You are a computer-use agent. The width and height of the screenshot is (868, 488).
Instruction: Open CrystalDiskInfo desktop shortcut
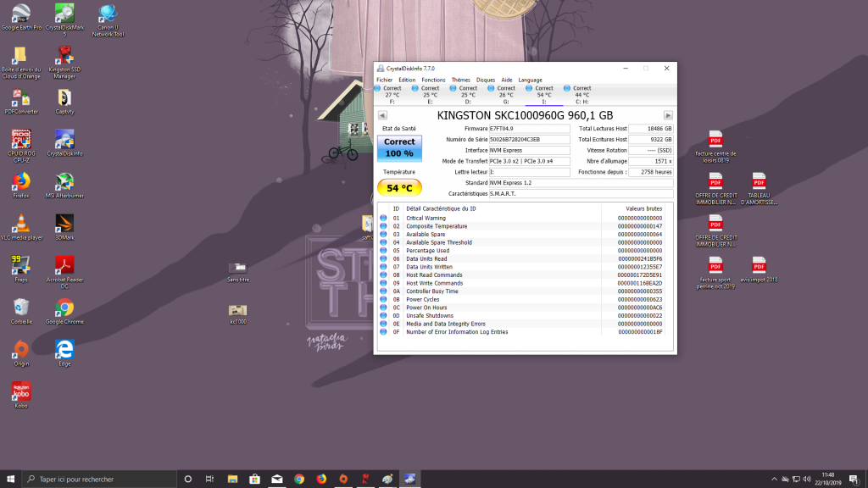click(64, 142)
